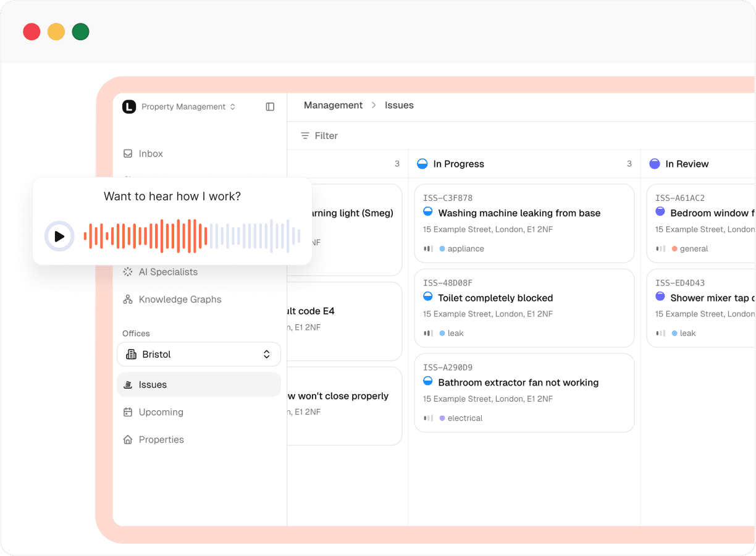
Task: Click the Properties house icon
Action: 128,440
